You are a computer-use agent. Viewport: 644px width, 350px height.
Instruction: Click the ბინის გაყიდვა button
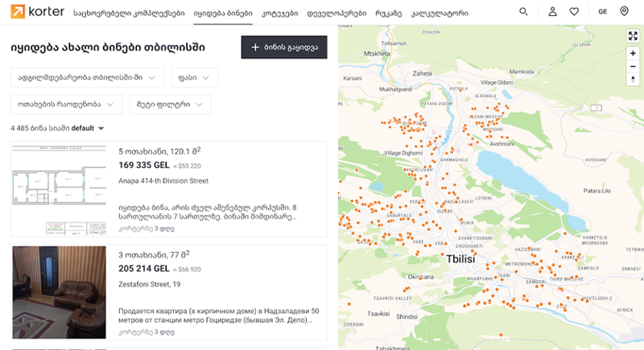tap(284, 47)
